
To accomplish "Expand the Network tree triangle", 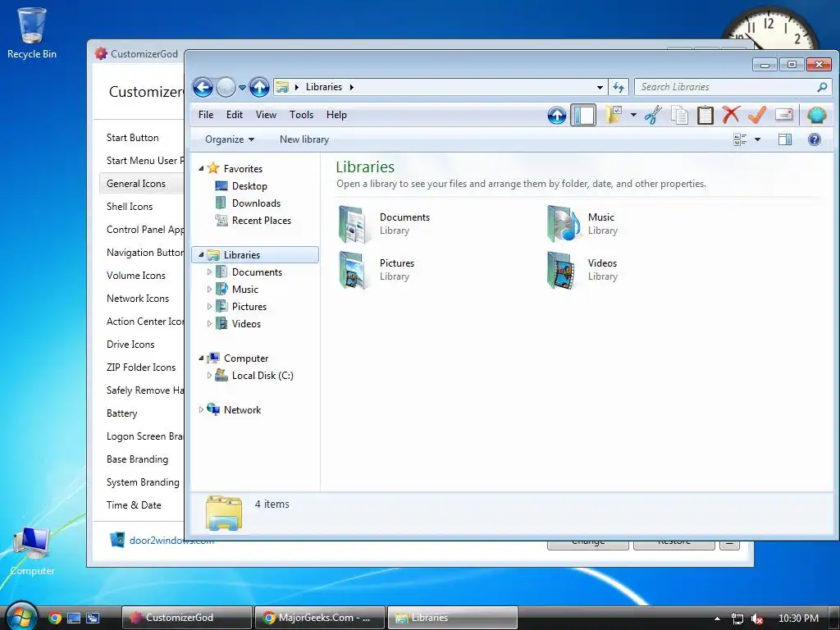I will [x=201, y=410].
